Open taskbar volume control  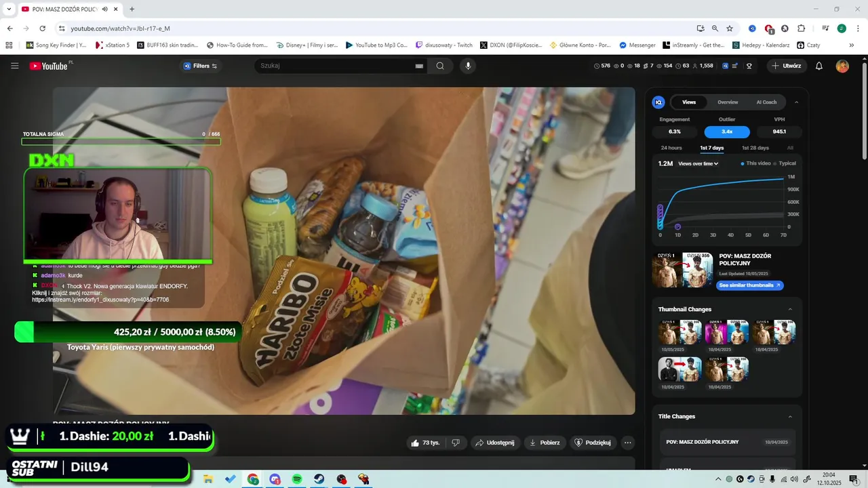pos(795,479)
